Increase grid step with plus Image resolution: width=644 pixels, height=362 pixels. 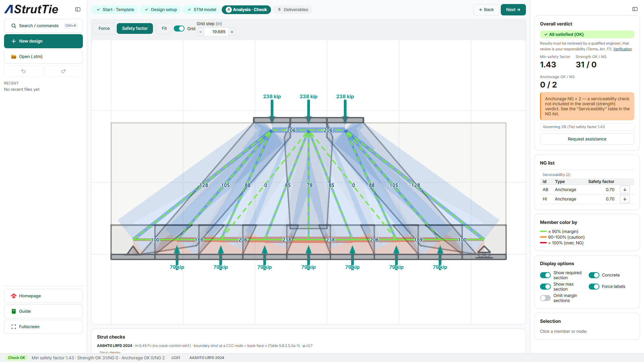pyautogui.click(x=232, y=32)
